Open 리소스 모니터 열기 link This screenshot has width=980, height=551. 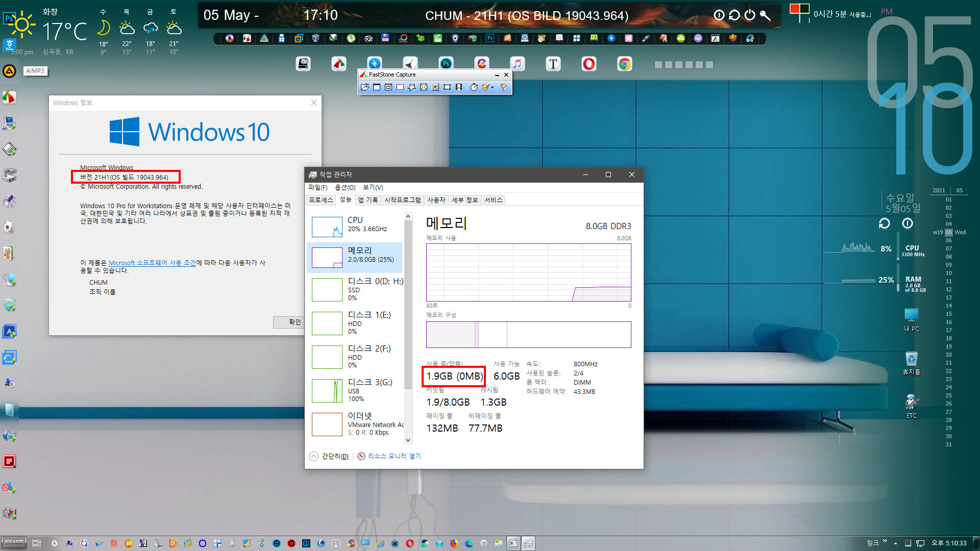pos(389,456)
